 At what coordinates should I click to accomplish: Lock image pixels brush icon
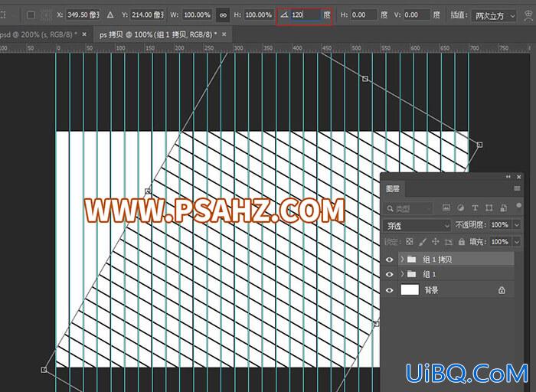click(x=423, y=242)
